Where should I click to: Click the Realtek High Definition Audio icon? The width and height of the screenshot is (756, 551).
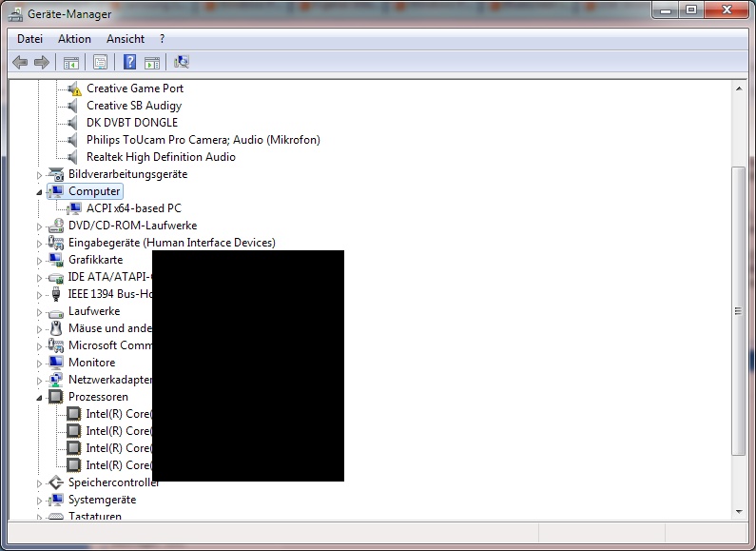pos(73,157)
